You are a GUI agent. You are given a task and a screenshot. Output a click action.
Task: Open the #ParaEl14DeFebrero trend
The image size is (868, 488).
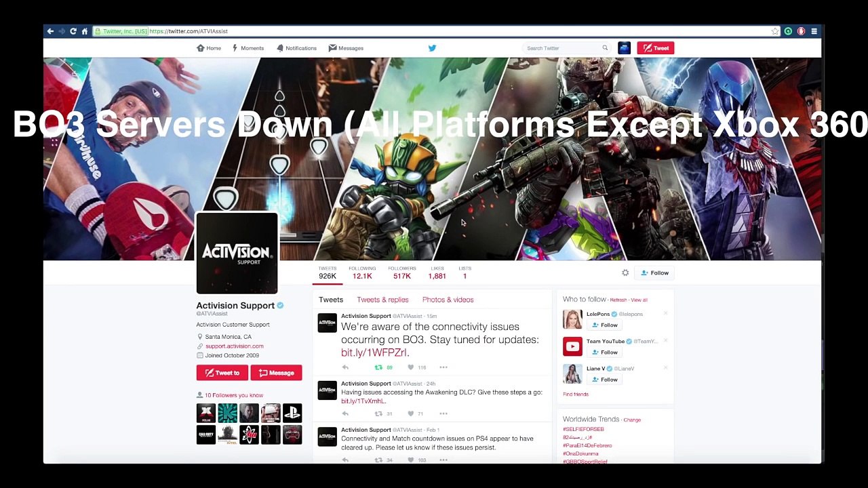point(587,445)
